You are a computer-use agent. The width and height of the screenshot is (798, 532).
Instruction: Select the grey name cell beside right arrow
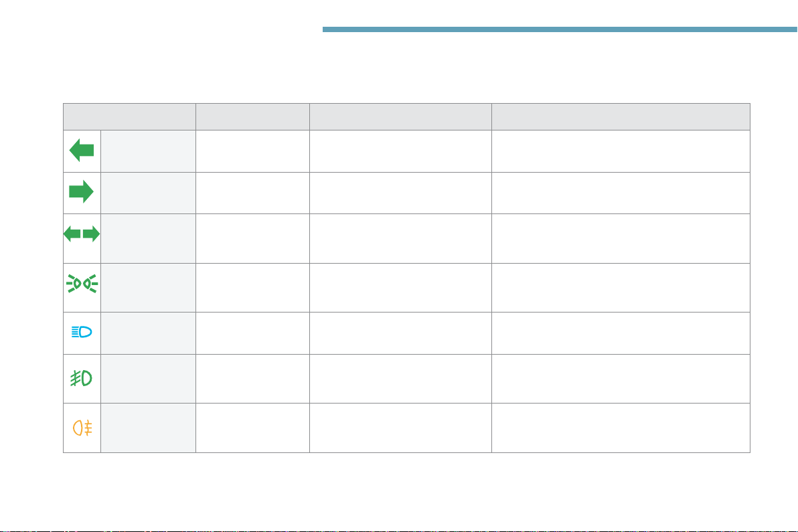tap(148, 193)
